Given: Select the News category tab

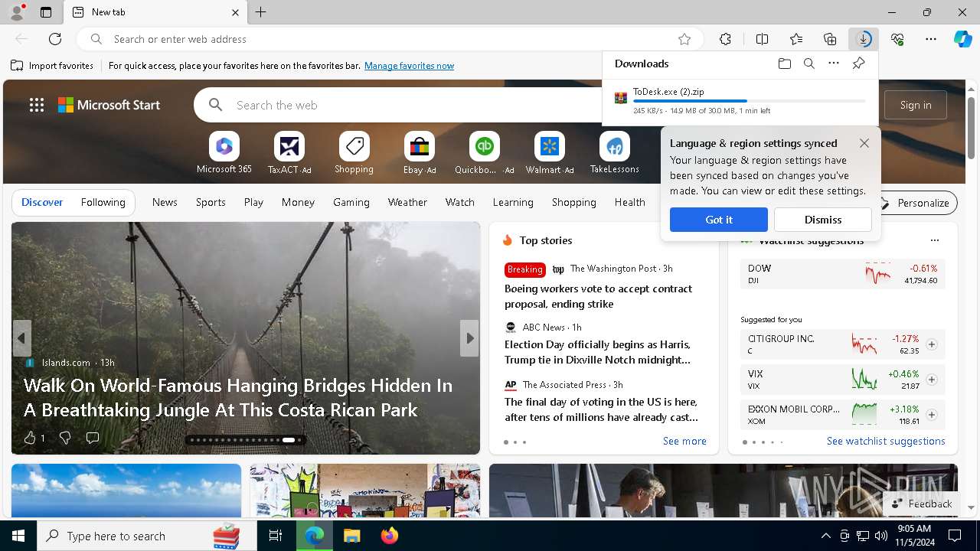Looking at the screenshot, I should click(x=165, y=202).
